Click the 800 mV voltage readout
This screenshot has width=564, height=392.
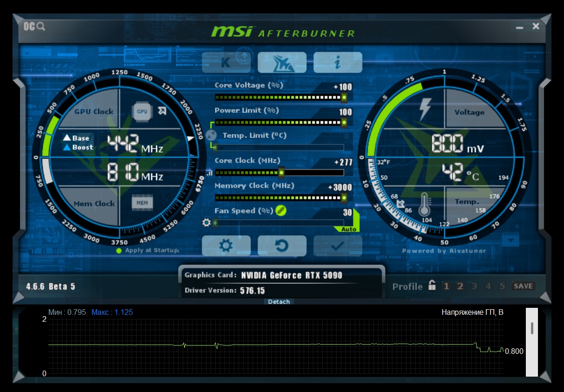[458, 144]
